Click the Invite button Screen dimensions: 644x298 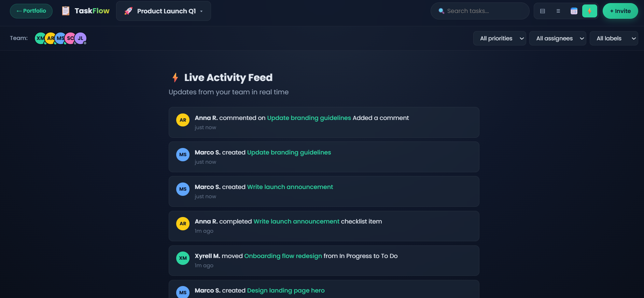pos(620,11)
